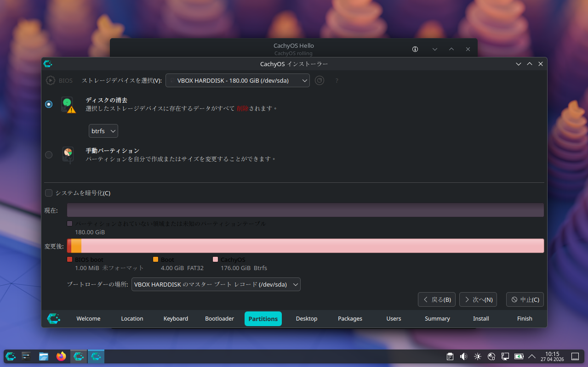Screen dimensions: 588x367
Task: Click the info icon in CachyOS Hello
Action: coord(415,49)
